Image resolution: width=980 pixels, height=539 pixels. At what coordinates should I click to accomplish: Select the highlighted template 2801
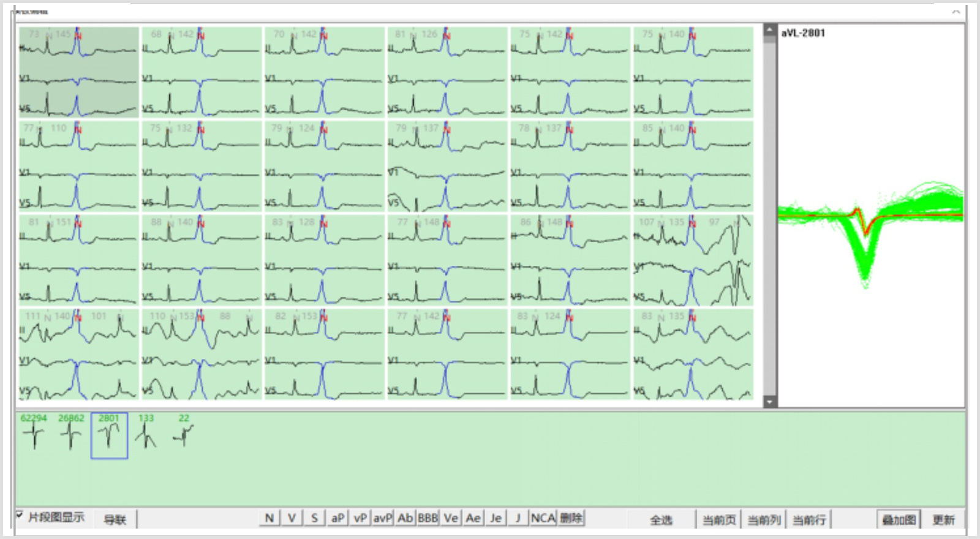[x=109, y=435]
